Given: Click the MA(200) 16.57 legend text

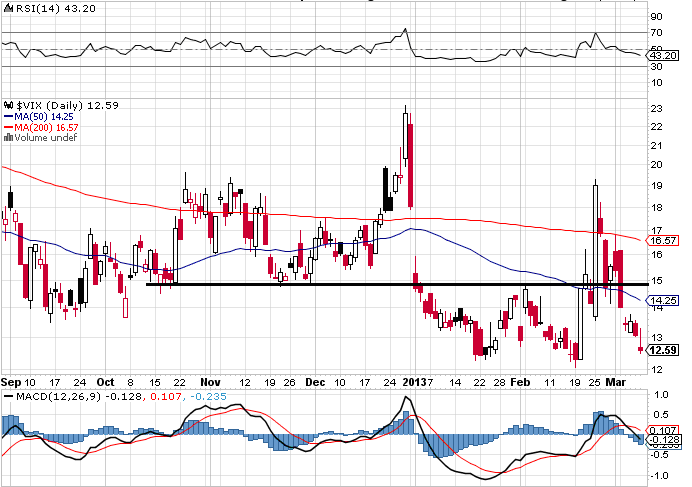Looking at the screenshot, I should click(46, 128).
